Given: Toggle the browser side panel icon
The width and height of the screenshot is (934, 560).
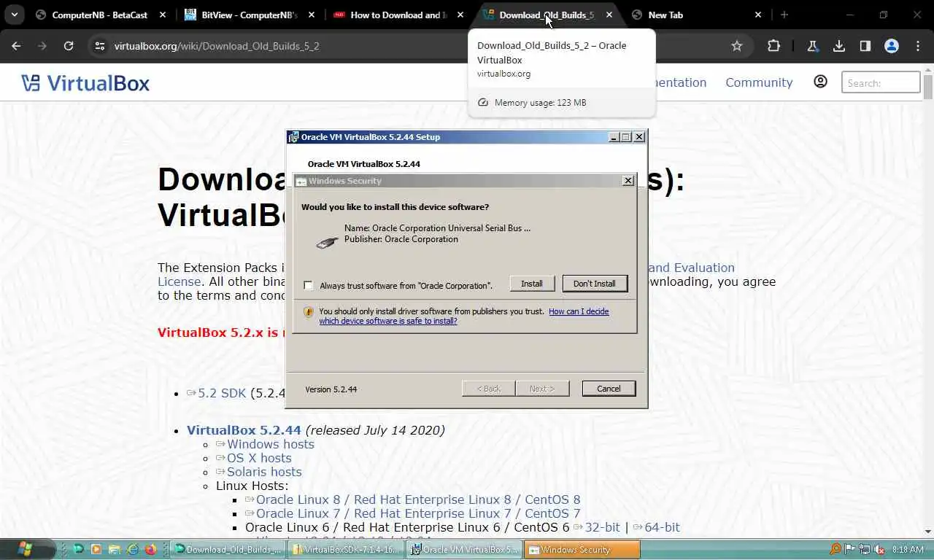Looking at the screenshot, I should pos(865,46).
